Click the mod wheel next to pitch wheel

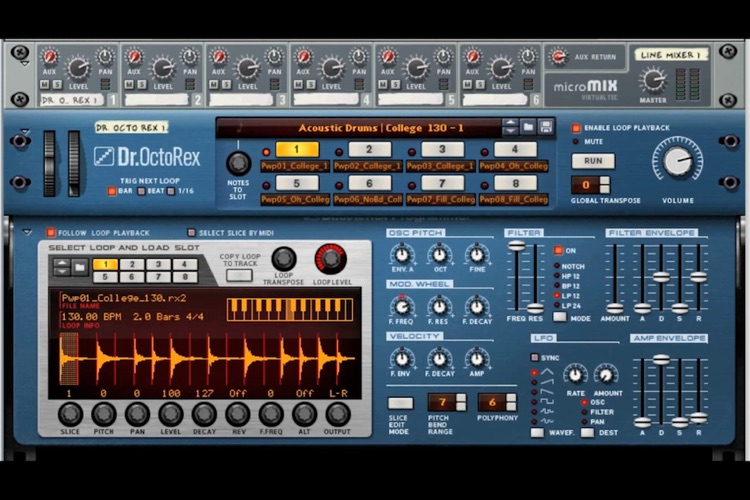[x=73, y=163]
